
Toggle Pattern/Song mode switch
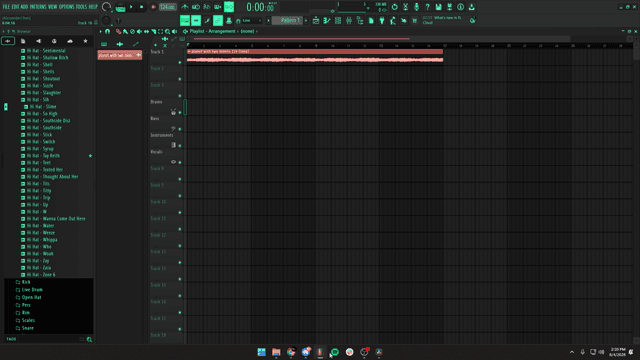tap(120, 7)
